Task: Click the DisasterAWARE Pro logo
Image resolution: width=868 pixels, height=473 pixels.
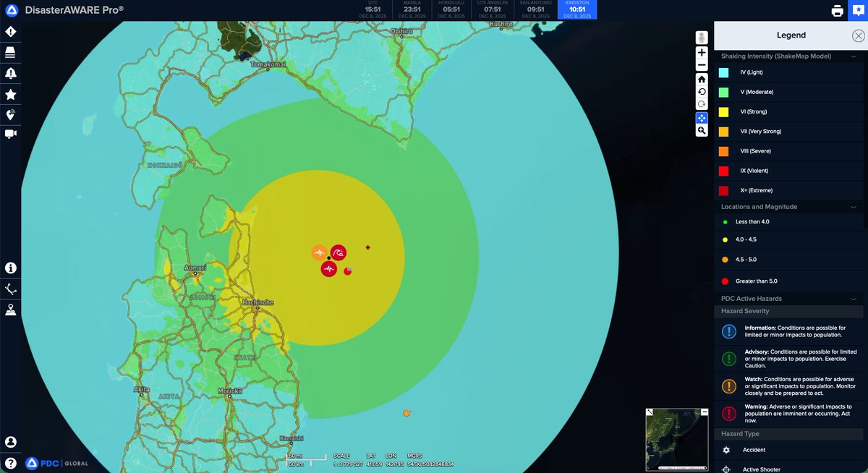Action: [65, 10]
